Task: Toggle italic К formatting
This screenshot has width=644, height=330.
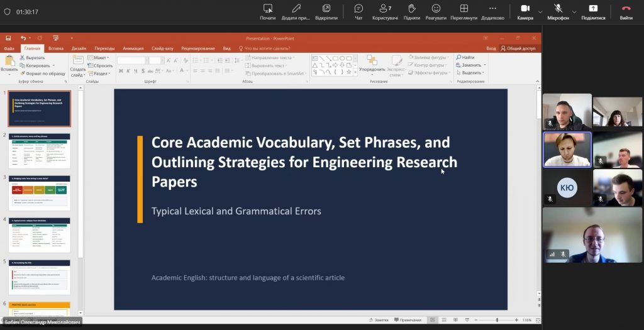Action: 128,71
